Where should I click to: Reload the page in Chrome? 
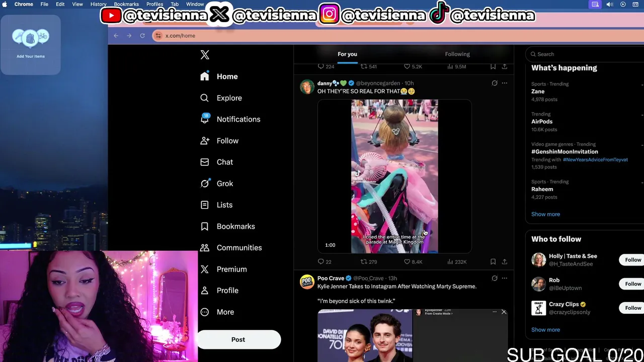point(142,36)
